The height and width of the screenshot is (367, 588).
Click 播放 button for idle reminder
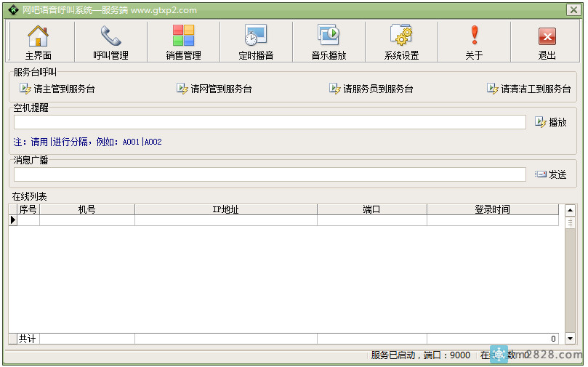pyautogui.click(x=550, y=122)
